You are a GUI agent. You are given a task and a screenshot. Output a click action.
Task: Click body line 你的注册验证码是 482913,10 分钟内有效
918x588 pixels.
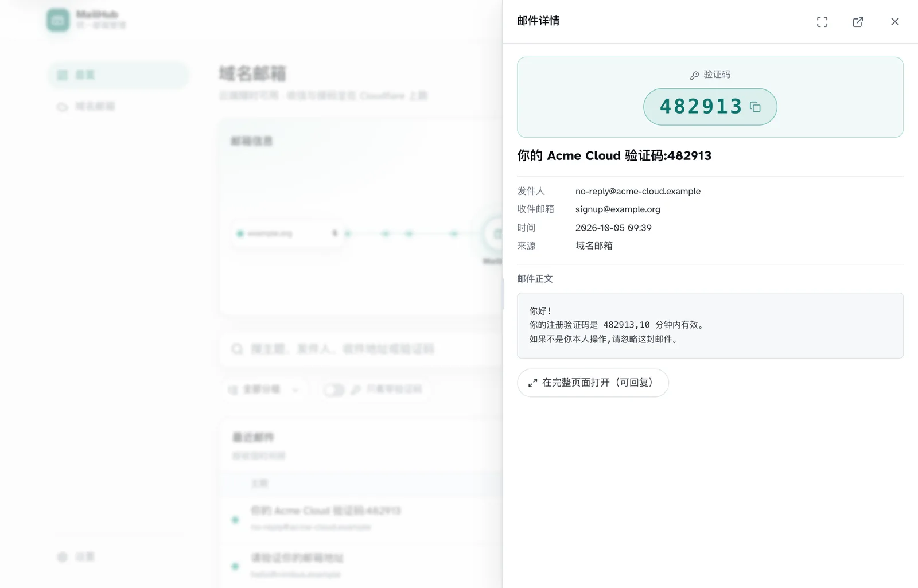pyautogui.click(x=616, y=325)
